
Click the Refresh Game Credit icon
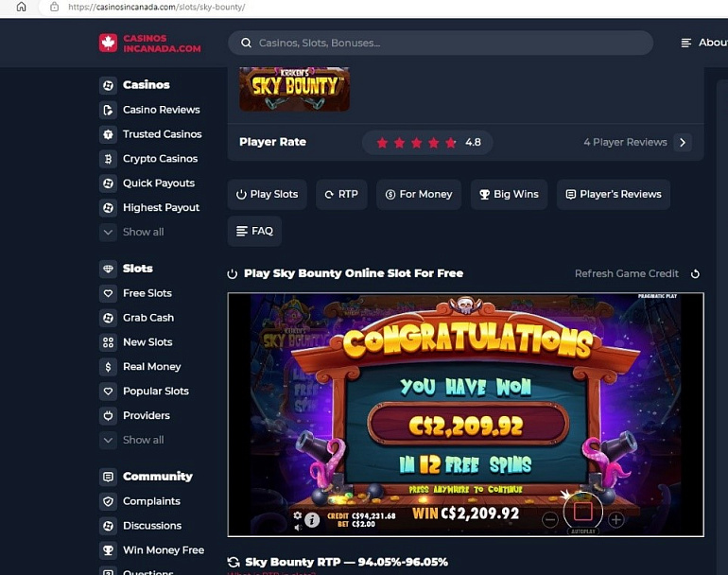(x=695, y=274)
